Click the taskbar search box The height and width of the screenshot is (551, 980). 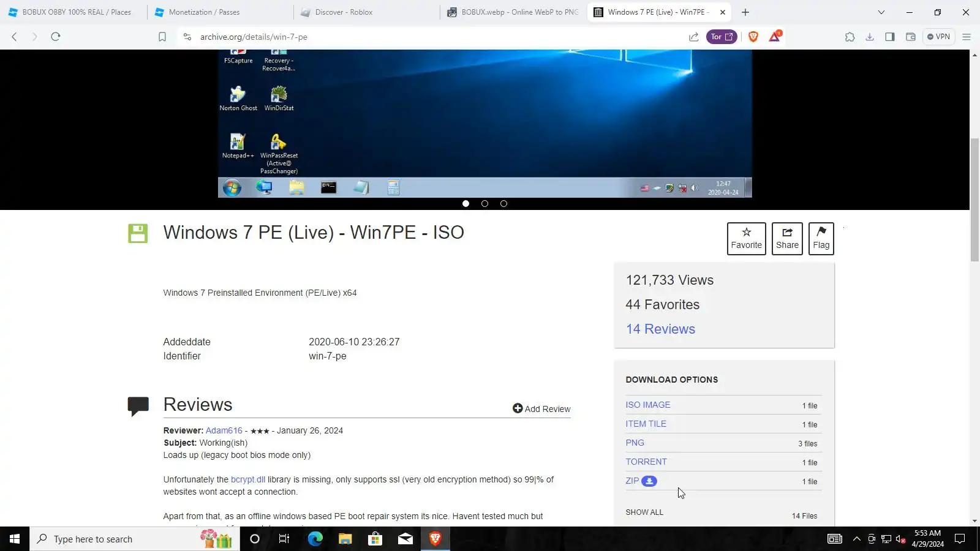pyautogui.click(x=135, y=539)
